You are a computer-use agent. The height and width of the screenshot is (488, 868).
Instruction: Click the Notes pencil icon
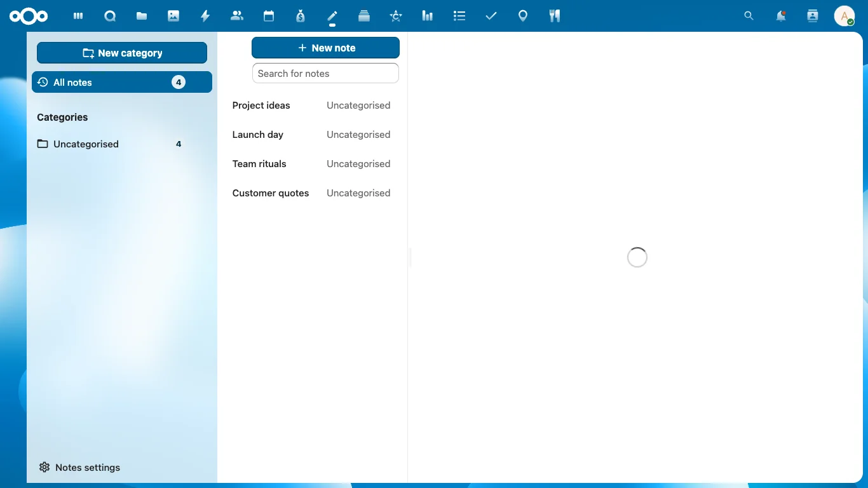(332, 16)
